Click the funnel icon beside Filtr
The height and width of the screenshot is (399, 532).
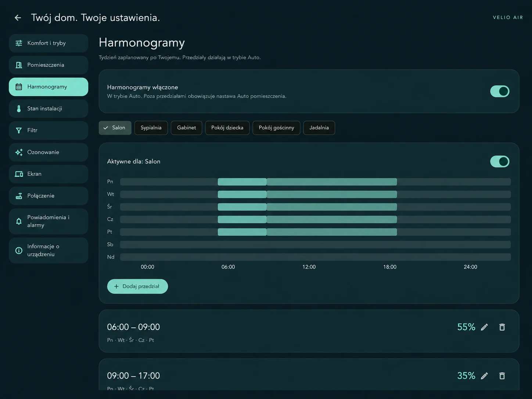(19, 130)
